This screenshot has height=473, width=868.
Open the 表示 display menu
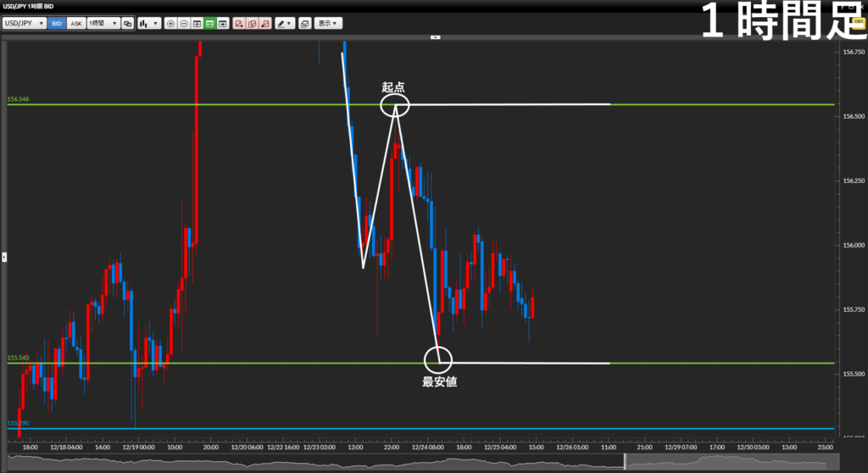[328, 24]
